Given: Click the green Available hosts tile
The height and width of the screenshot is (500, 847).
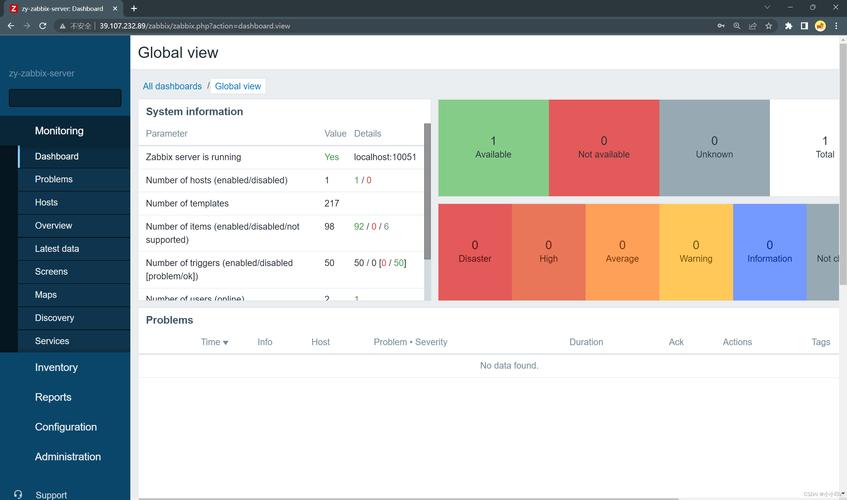Looking at the screenshot, I should pos(493,148).
